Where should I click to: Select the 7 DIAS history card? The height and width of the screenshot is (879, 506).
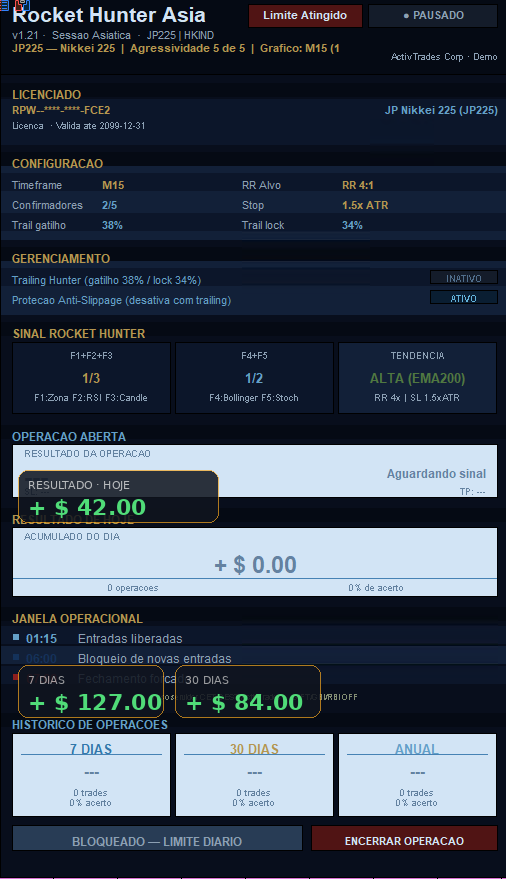(x=91, y=775)
